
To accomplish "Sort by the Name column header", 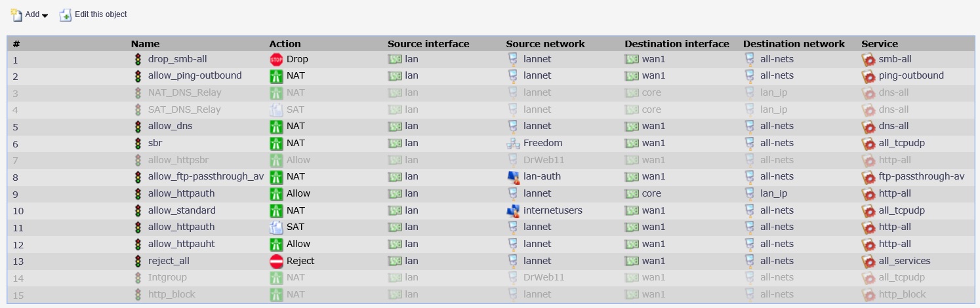I will (x=145, y=44).
